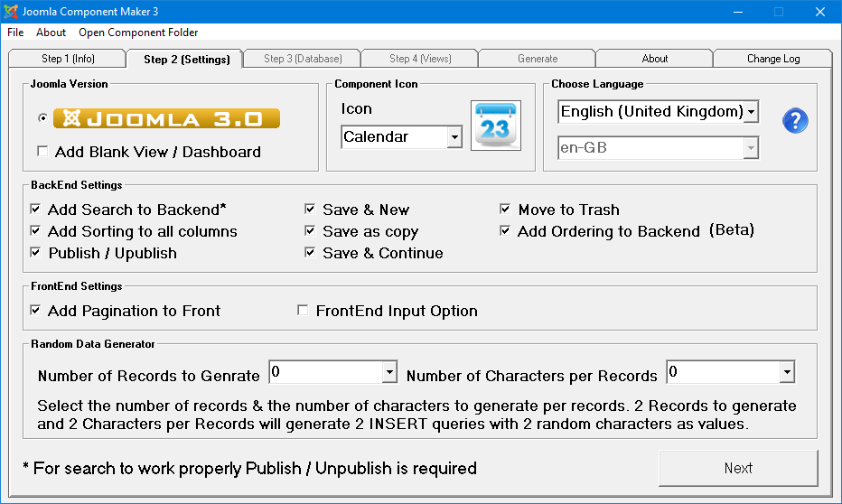This screenshot has height=504, width=842.
Task: Click the 'Choose Language' group label
Action: [597, 84]
